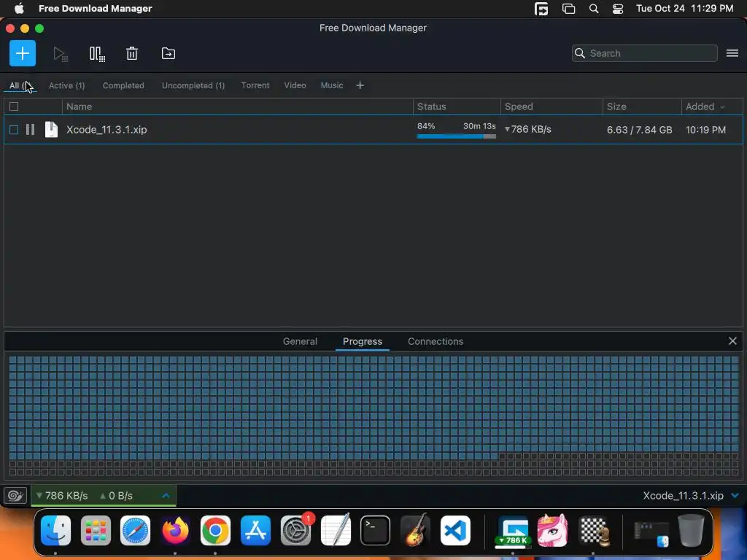Open Finder from the Dock
This screenshot has height=560, width=747.
(x=55, y=531)
